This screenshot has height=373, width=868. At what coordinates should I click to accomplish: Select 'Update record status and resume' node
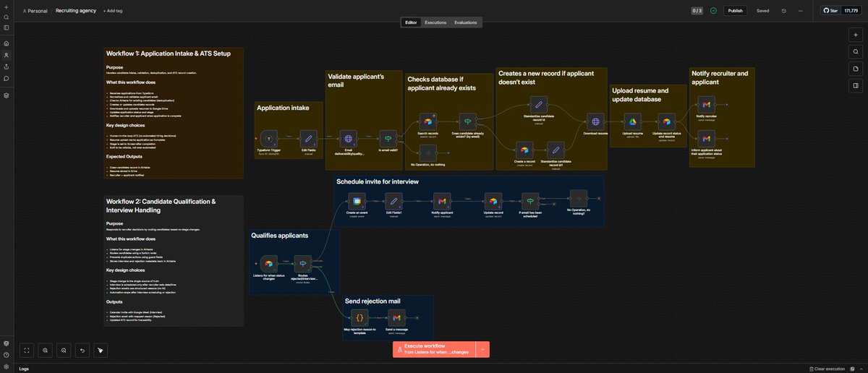point(667,122)
